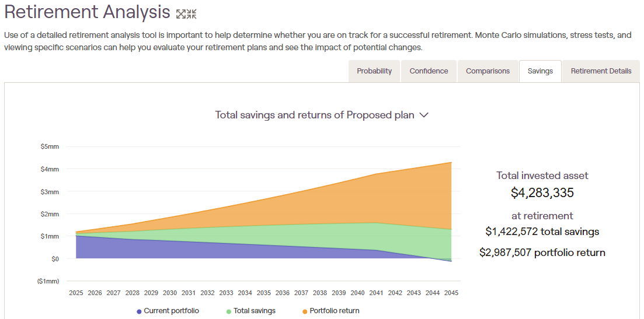Click the collapse icon beside Retirement Analysis
The width and height of the screenshot is (644, 319).
186,14
